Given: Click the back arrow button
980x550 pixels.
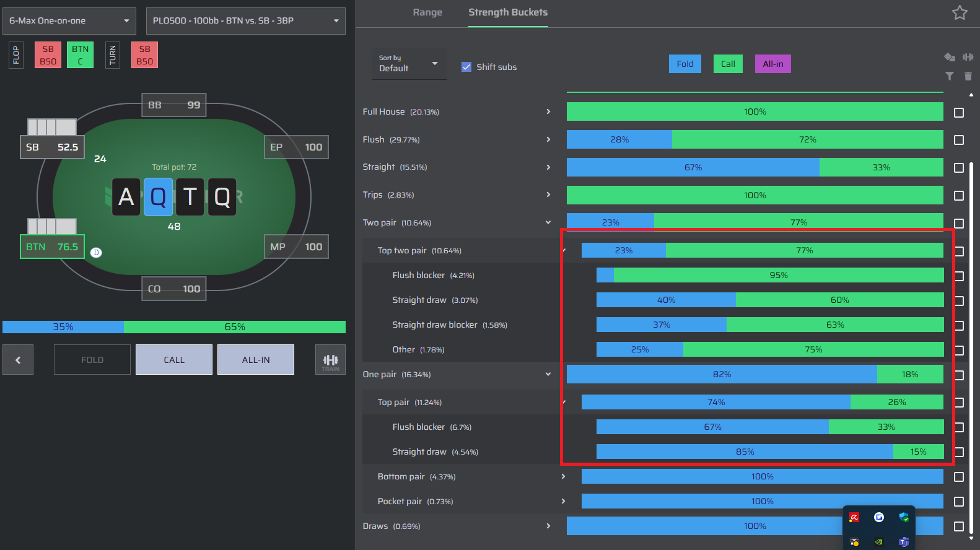Looking at the screenshot, I should (x=18, y=360).
